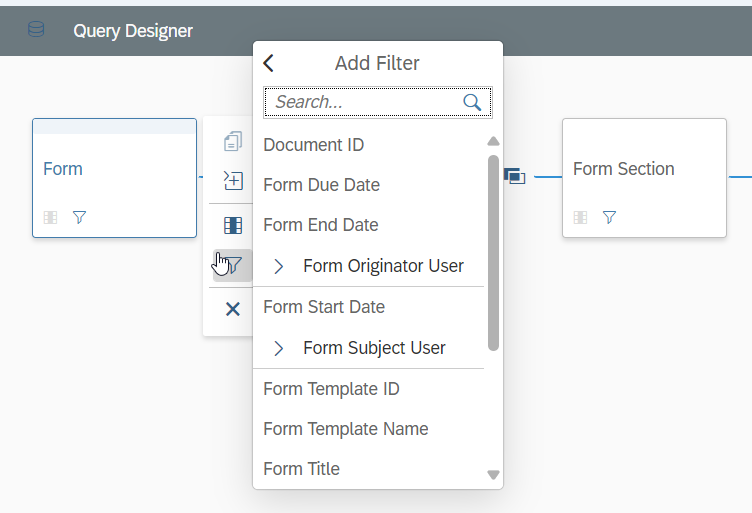This screenshot has height=513, width=752.
Task: Click the filter list scrollbar thumb
Action: 493,253
